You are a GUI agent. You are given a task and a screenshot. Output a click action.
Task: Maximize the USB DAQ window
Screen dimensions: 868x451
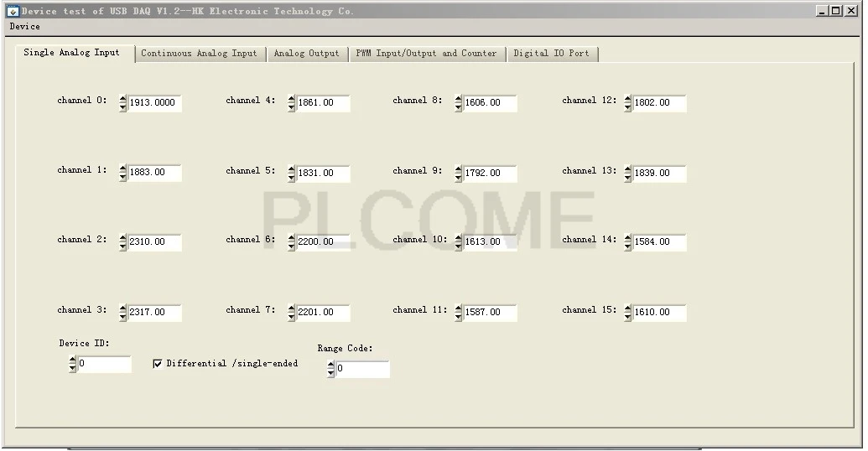836,11
